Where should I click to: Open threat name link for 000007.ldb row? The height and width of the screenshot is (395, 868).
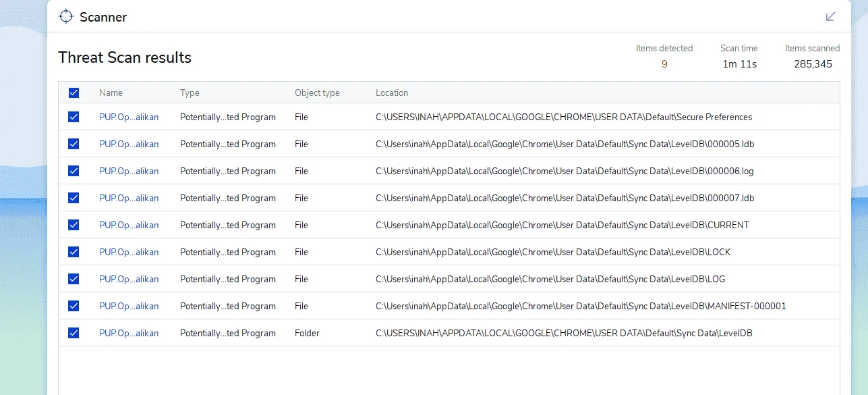coord(129,198)
